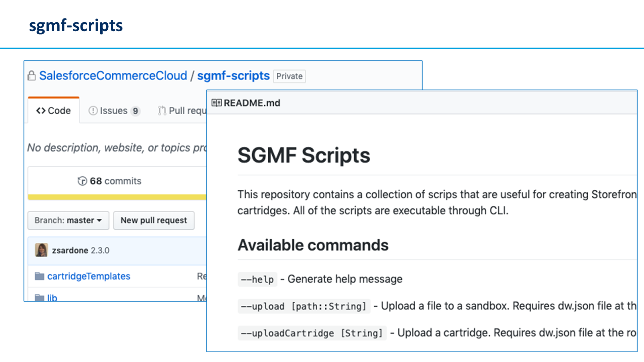The image size is (644, 362).
Task: Click the --upload [path::String] command code
Action: coord(304,306)
